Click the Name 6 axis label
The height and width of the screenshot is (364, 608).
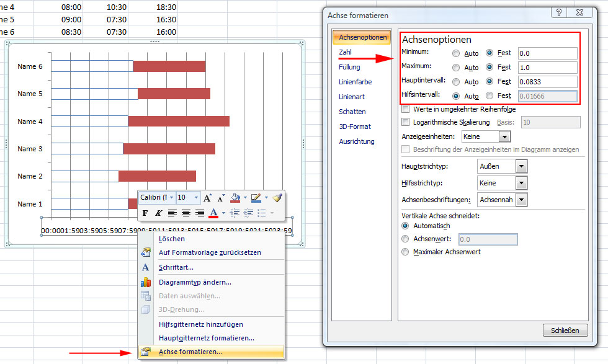(30, 66)
